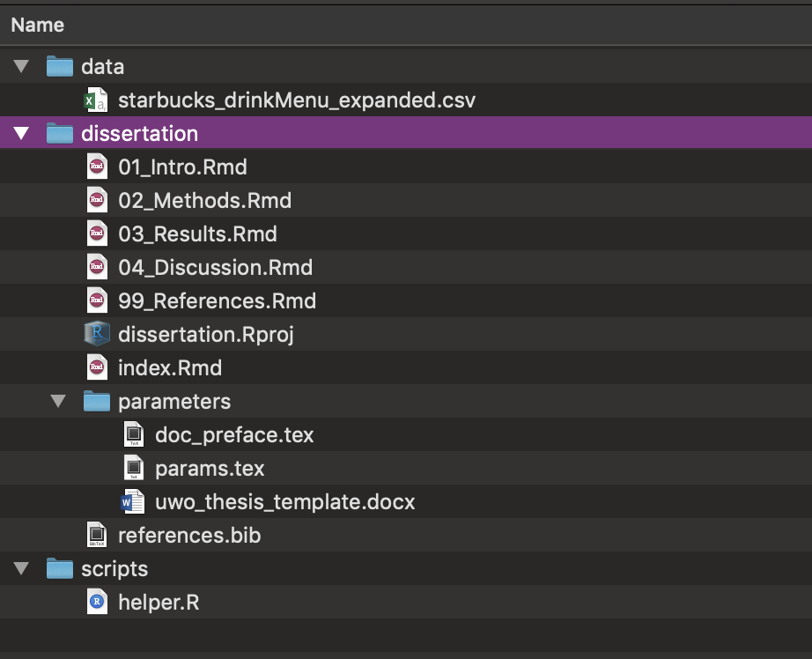812x659 pixels.
Task: Select the params.tex file name
Action: [x=210, y=469]
